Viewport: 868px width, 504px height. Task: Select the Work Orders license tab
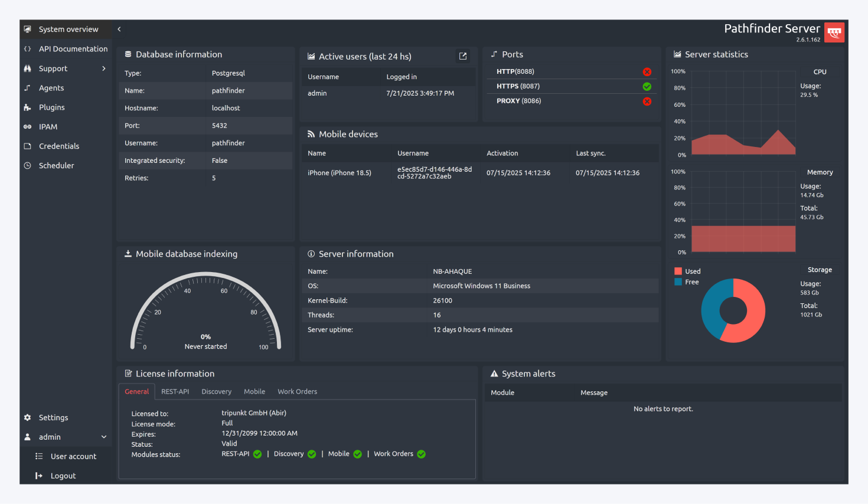point(297,391)
